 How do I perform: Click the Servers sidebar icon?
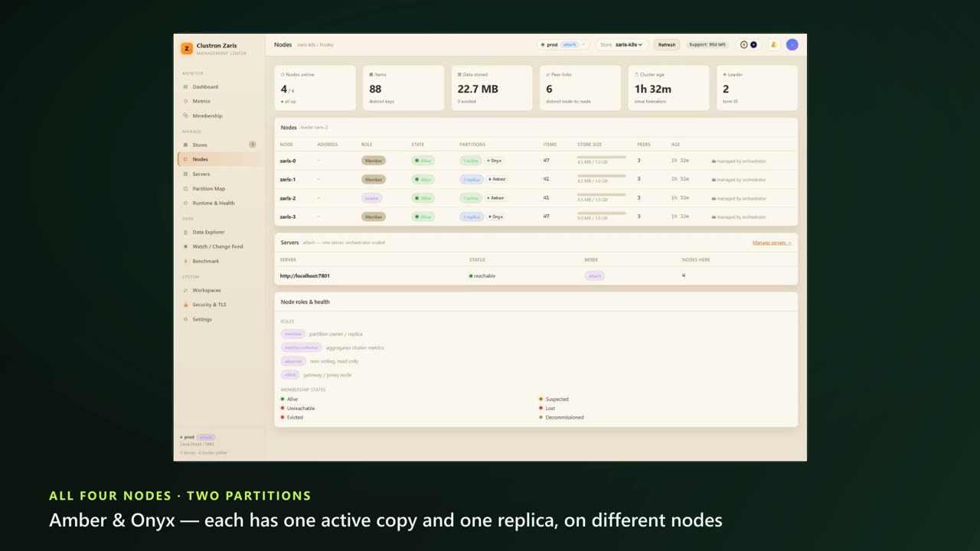[x=185, y=174]
